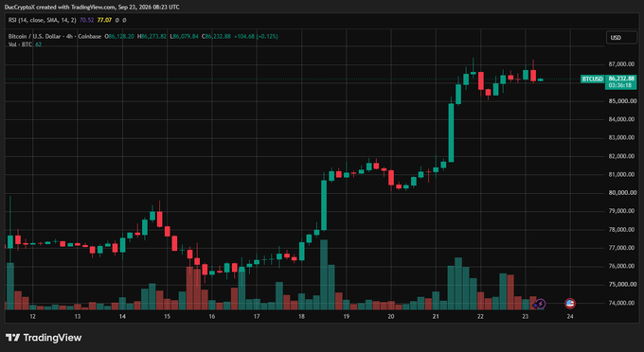Select the Vol · BTC indicator legend
This screenshot has width=644, height=352.
coord(20,44)
